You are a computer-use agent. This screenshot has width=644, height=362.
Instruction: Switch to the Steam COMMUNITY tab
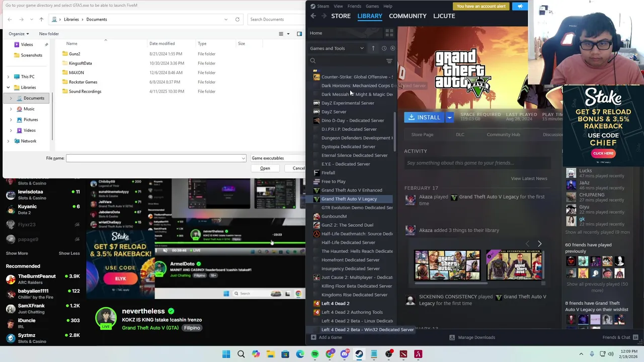pos(408,16)
